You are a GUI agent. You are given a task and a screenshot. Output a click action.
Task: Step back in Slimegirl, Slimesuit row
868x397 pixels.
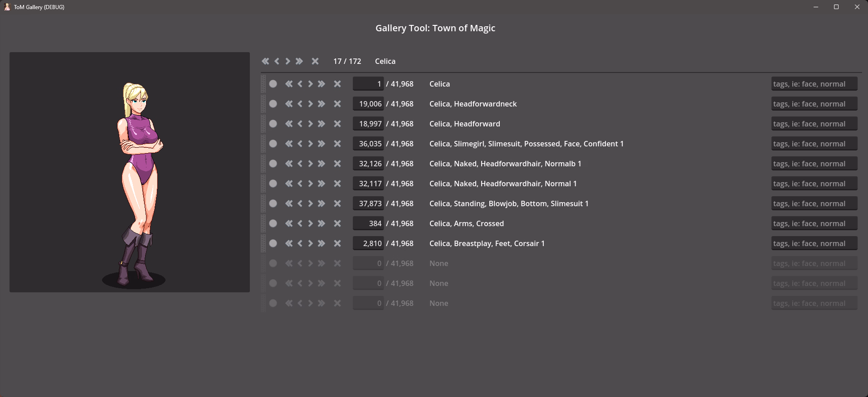tap(300, 144)
